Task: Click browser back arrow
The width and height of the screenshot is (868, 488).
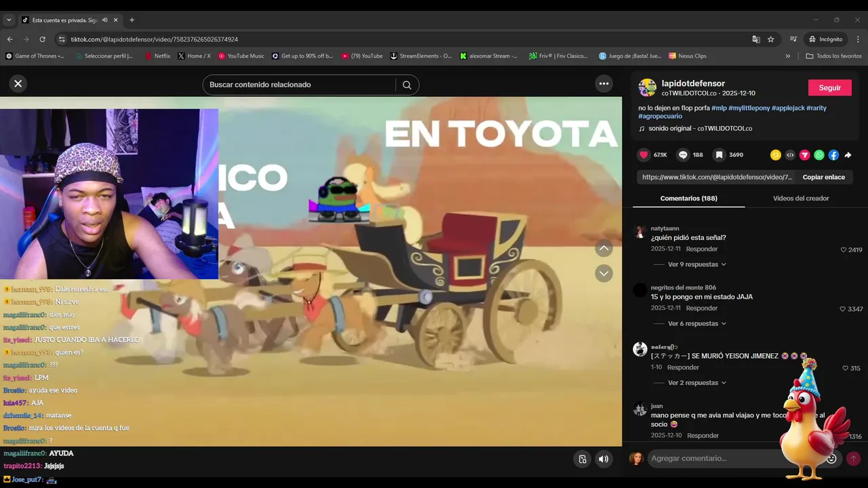Action: point(9,39)
